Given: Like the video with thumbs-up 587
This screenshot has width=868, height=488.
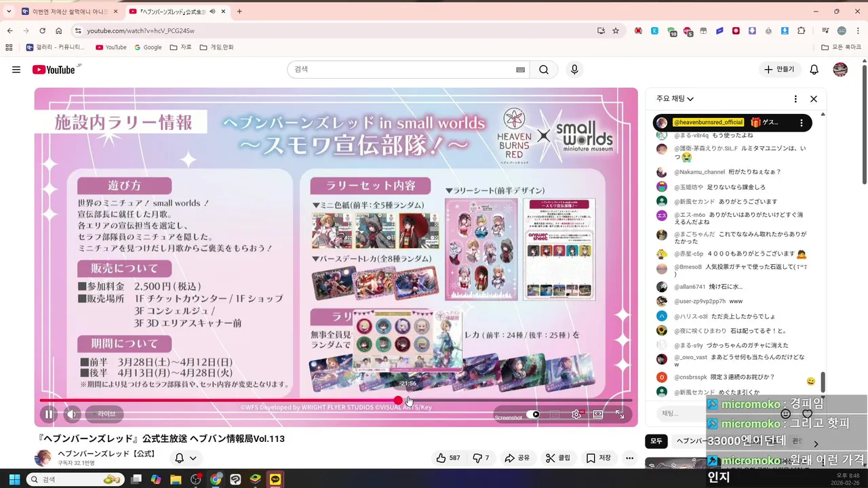Looking at the screenshot, I should tap(448, 458).
